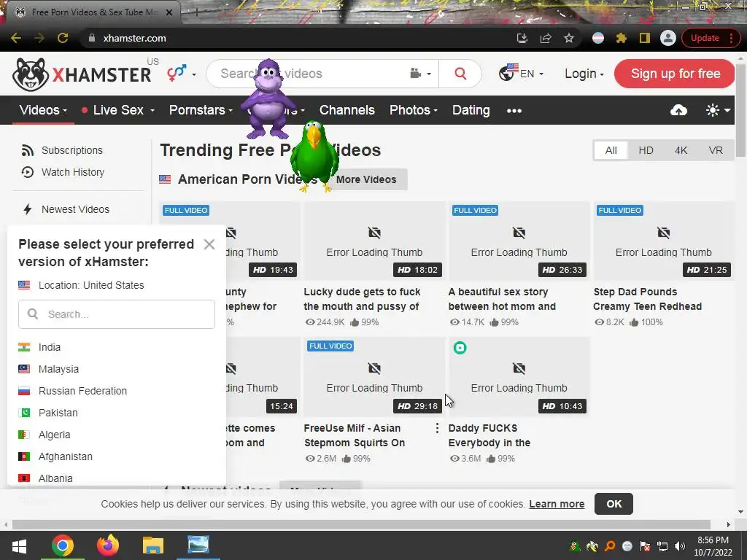Select the VR quality filter
The image size is (747, 560).
pos(715,150)
